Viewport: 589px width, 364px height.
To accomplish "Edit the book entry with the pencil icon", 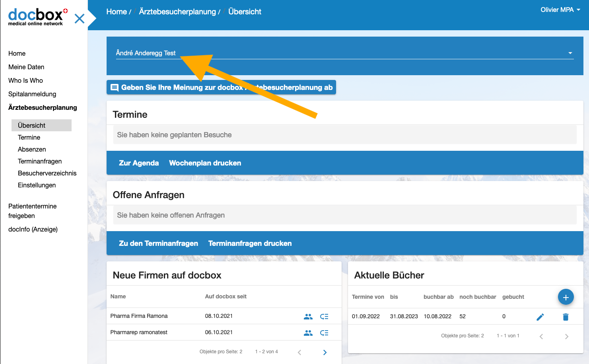I will coord(540,317).
